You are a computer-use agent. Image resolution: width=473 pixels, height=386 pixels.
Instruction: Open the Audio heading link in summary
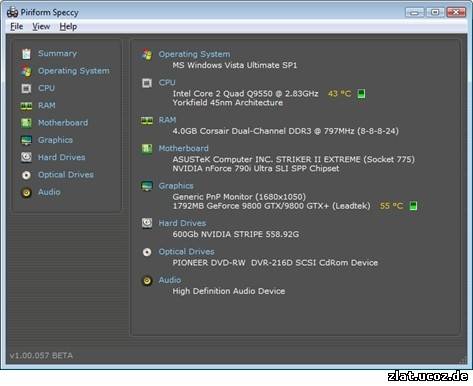[x=170, y=280]
